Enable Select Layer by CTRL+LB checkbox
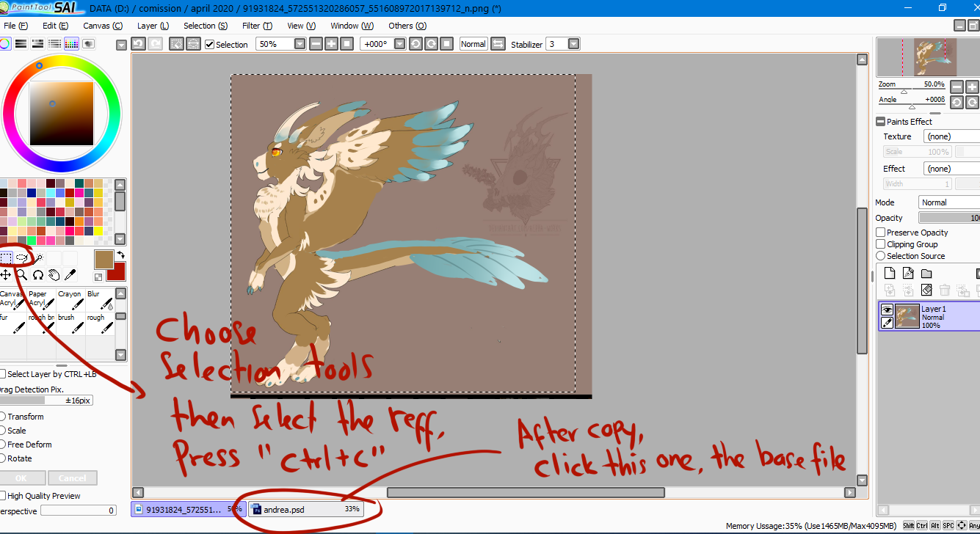The width and height of the screenshot is (980, 534). pyautogui.click(x=2, y=374)
